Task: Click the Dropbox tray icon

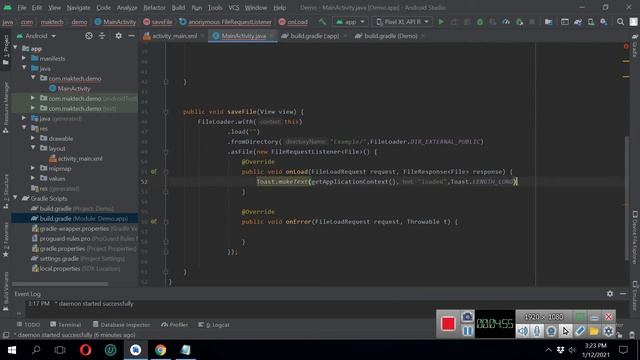Action: (560, 350)
